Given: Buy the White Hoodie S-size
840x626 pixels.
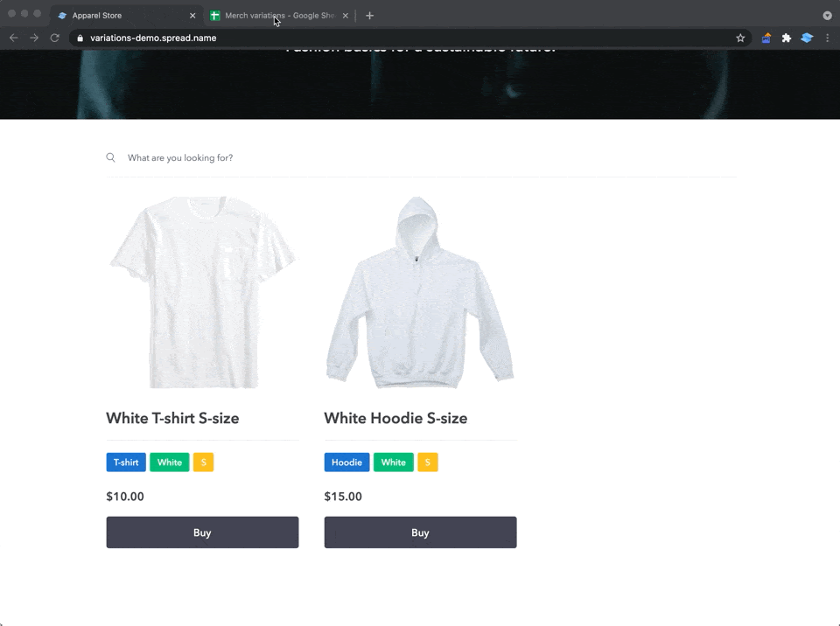Looking at the screenshot, I should pyautogui.click(x=420, y=532).
